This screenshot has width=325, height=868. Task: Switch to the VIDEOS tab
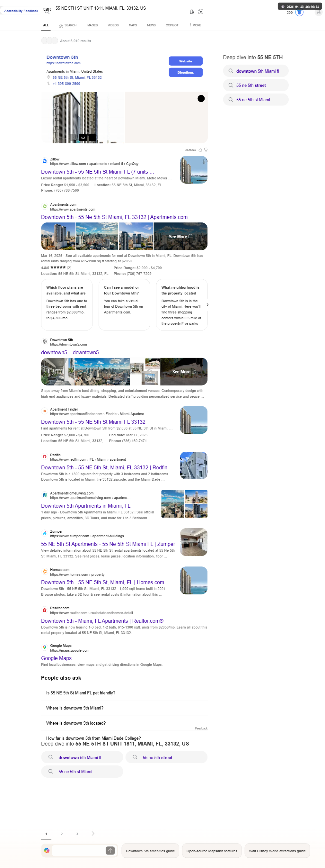(113, 25)
